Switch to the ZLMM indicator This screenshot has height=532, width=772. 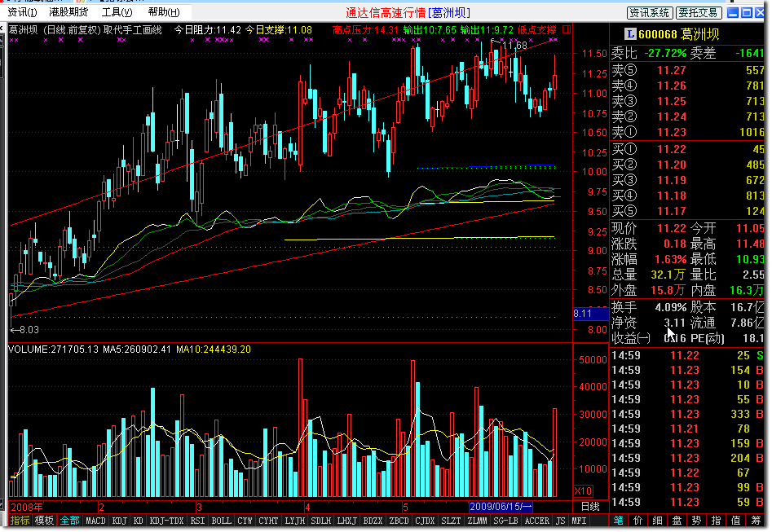click(477, 521)
